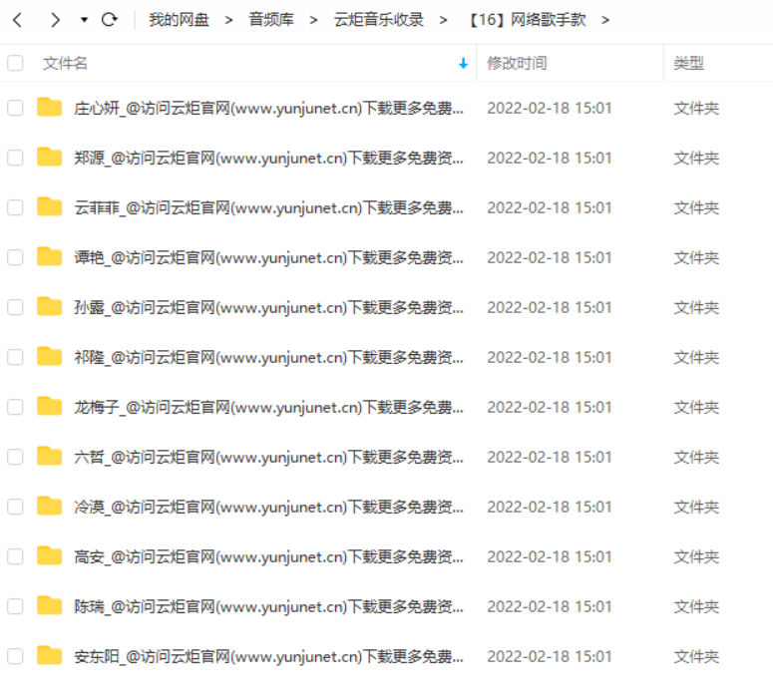Open the 孙露 folder icon

point(49,306)
